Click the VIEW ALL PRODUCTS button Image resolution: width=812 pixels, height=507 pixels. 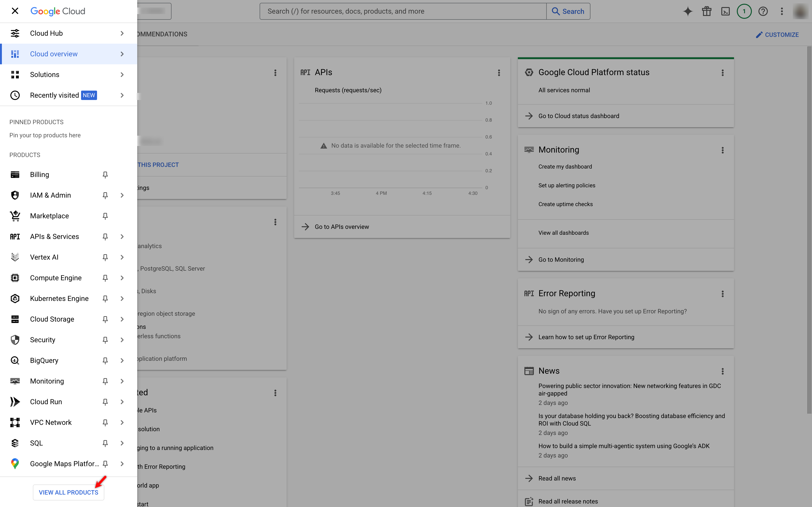pos(68,492)
